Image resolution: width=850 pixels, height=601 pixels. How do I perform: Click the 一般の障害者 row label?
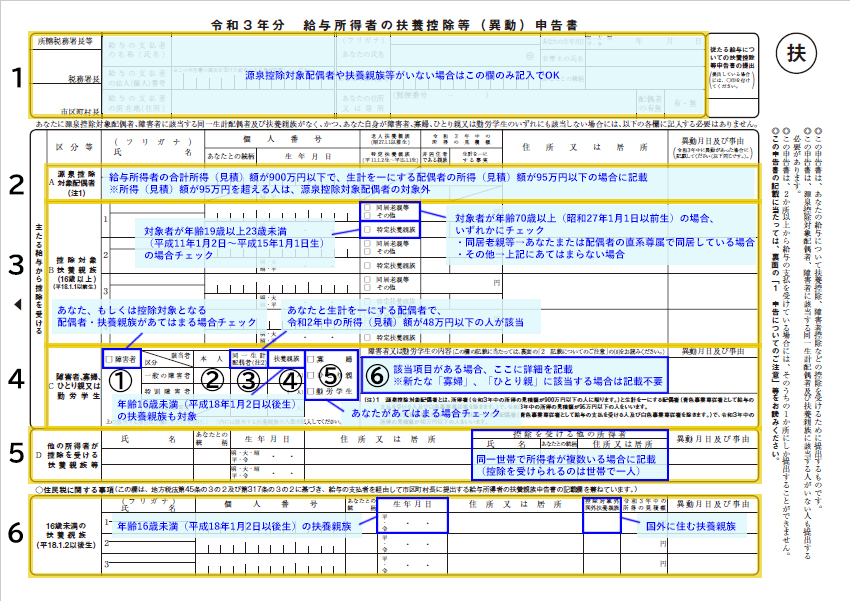pos(168,375)
